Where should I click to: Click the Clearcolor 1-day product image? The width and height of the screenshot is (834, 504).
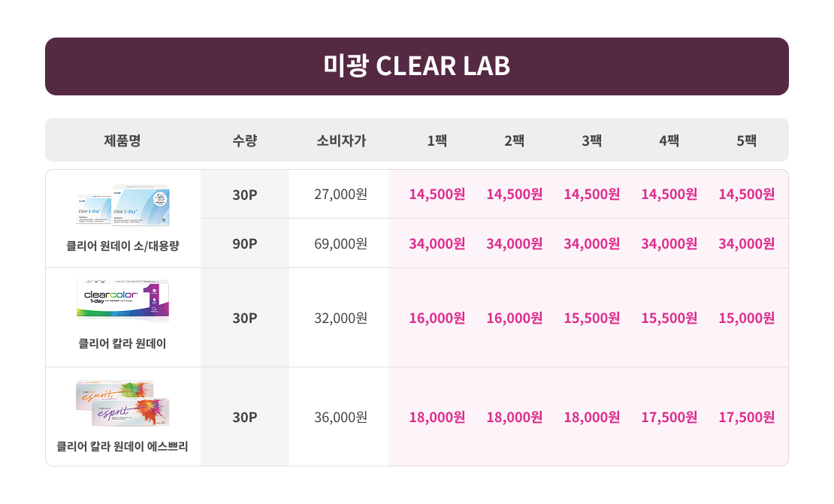[122, 302]
